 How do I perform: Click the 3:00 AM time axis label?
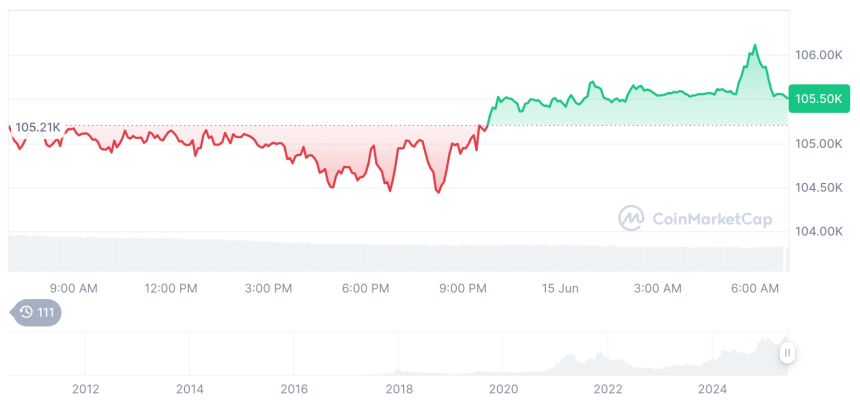coord(658,288)
